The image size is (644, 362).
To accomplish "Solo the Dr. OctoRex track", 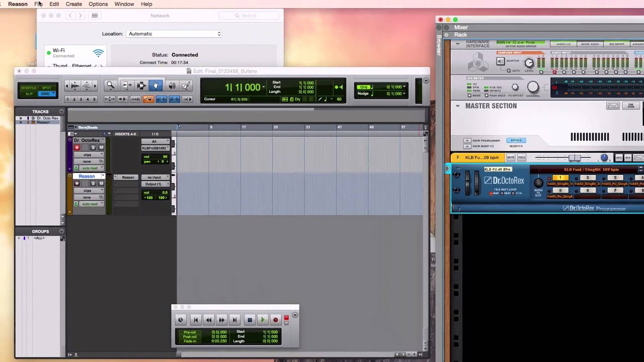I will click(x=93, y=148).
